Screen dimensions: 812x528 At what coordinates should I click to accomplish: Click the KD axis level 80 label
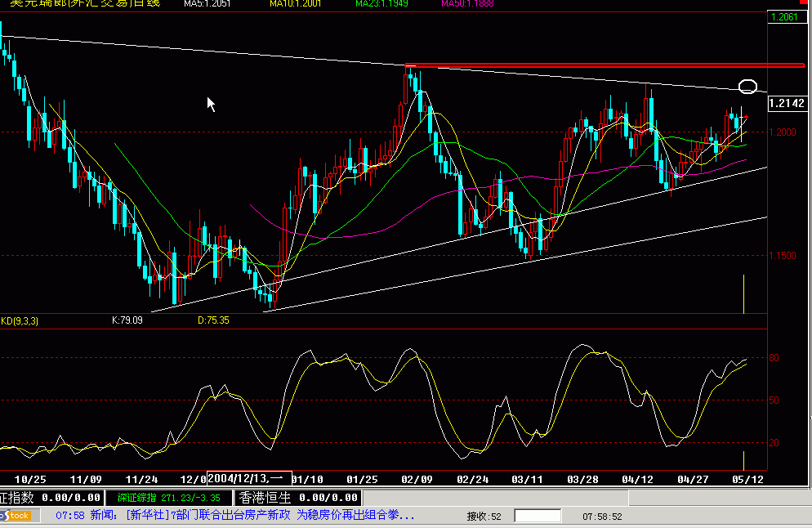pyautogui.click(x=774, y=358)
